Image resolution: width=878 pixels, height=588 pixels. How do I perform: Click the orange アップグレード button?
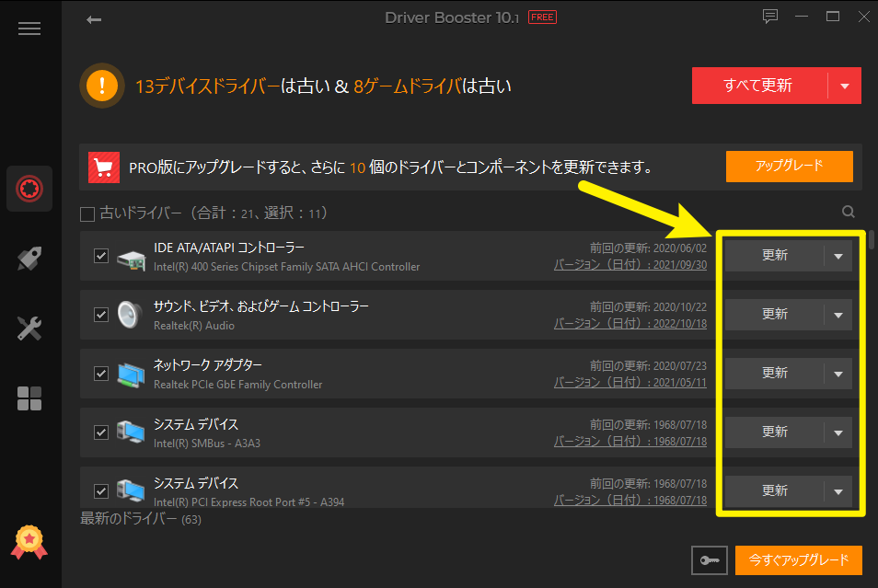790,166
